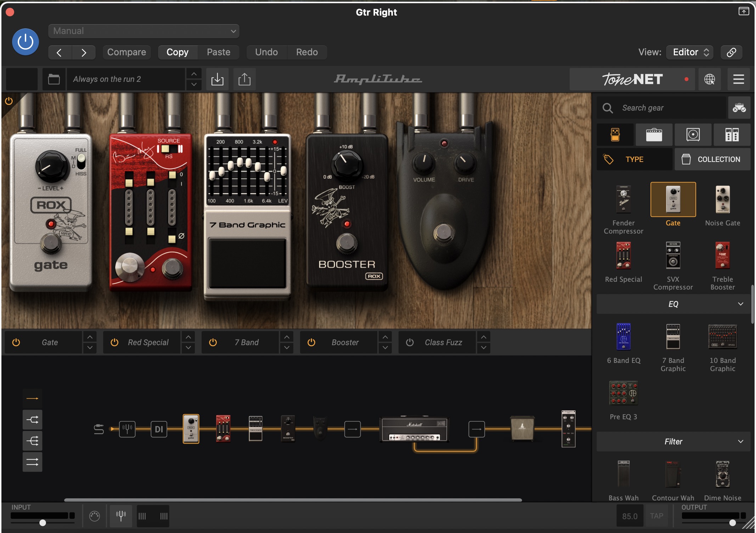
Task: Toggle the pedalboard stomp section power icon
Action: click(9, 101)
